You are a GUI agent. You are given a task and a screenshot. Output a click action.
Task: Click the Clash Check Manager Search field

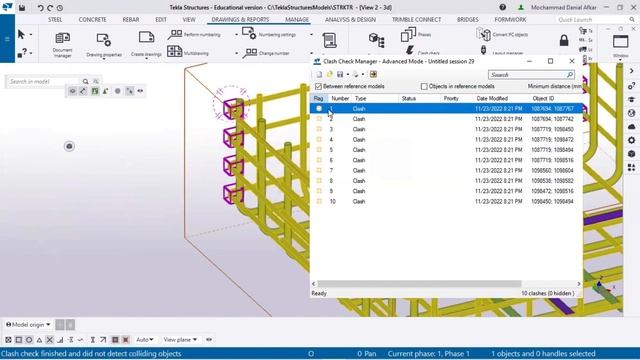(x=531, y=75)
